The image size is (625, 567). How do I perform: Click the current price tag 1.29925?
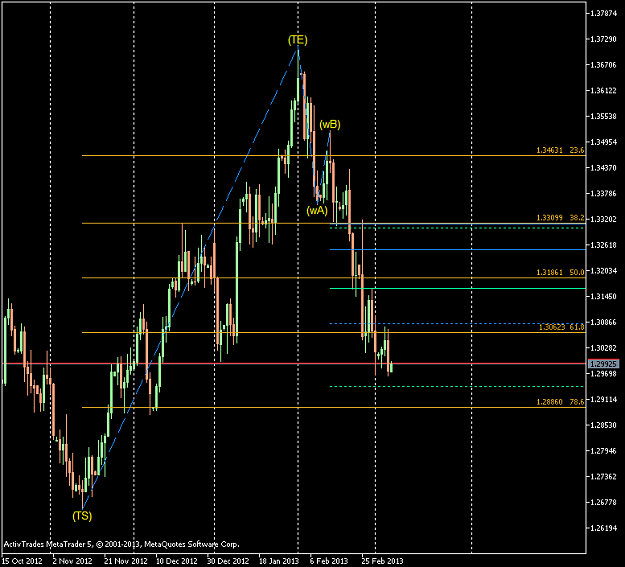[x=604, y=364]
